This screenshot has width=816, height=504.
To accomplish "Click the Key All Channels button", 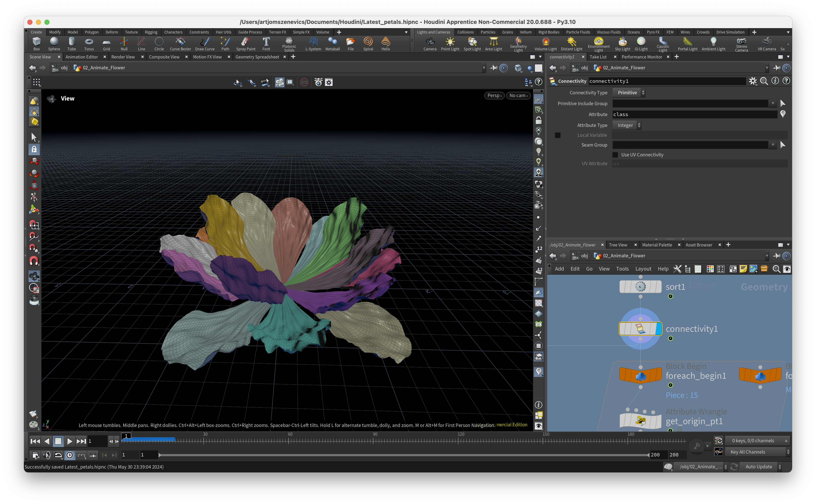I will pyautogui.click(x=748, y=452).
